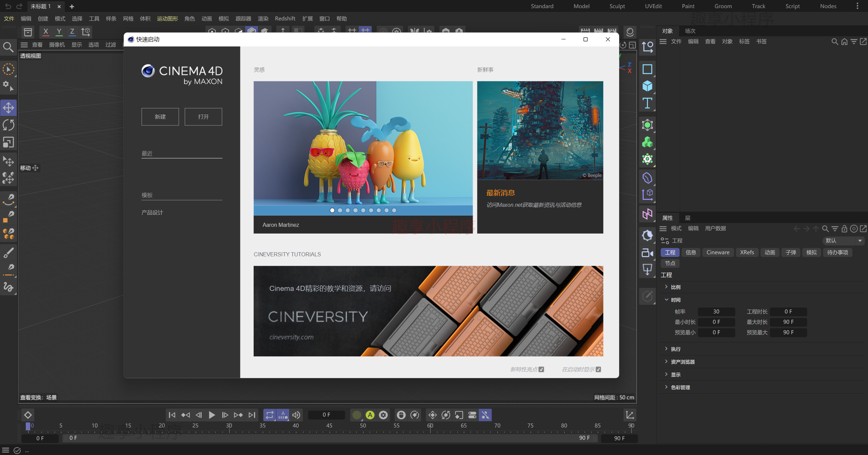868x455 pixels.
Task: Click the keyframe diamond icon in timeline
Action: [x=28, y=415]
